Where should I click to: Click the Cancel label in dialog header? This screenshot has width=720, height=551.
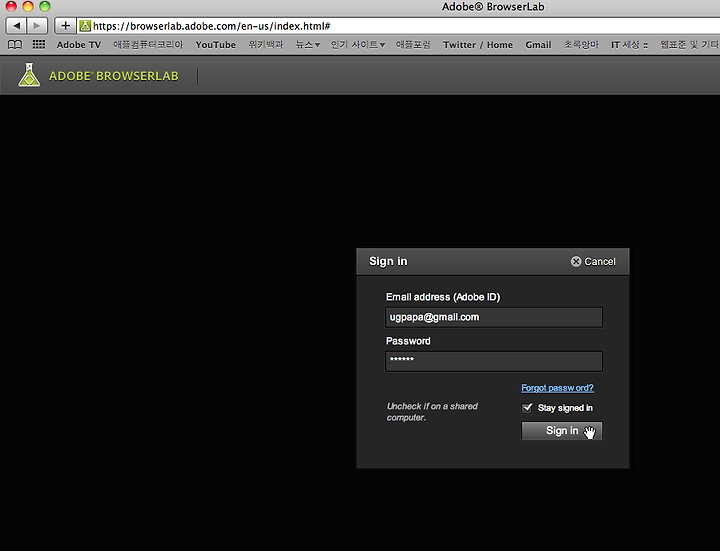coord(600,261)
